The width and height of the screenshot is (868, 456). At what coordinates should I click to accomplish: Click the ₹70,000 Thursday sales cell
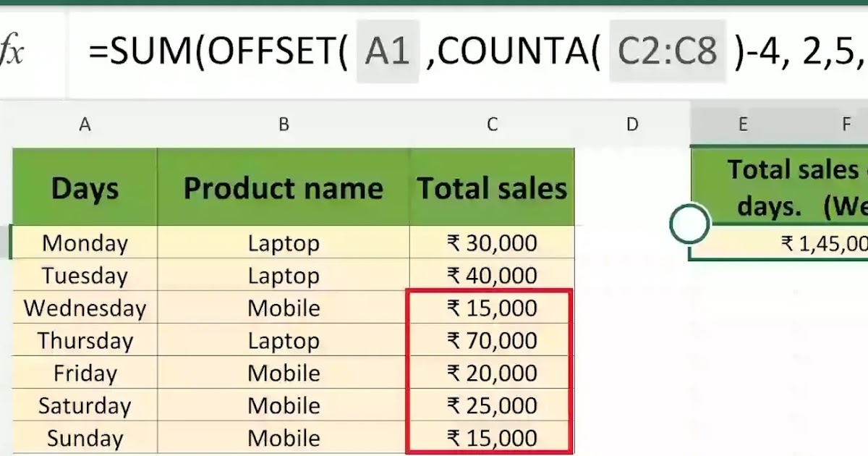click(x=492, y=340)
